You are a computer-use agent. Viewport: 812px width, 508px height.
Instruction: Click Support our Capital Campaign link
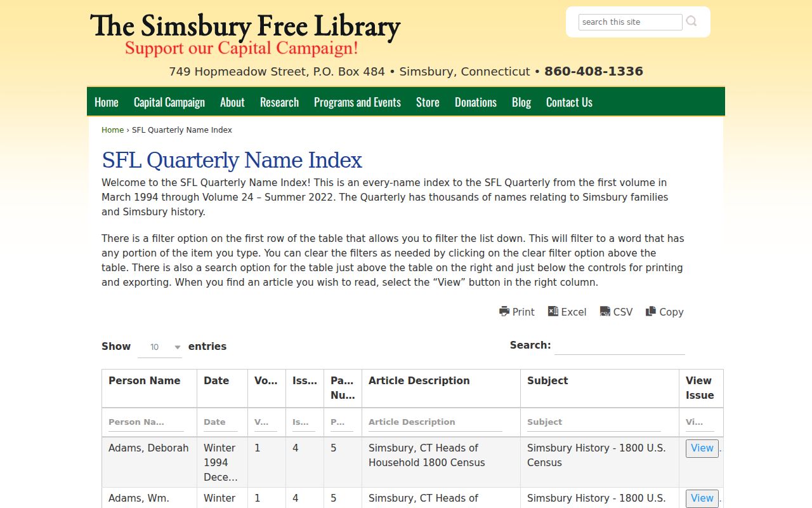(242, 48)
